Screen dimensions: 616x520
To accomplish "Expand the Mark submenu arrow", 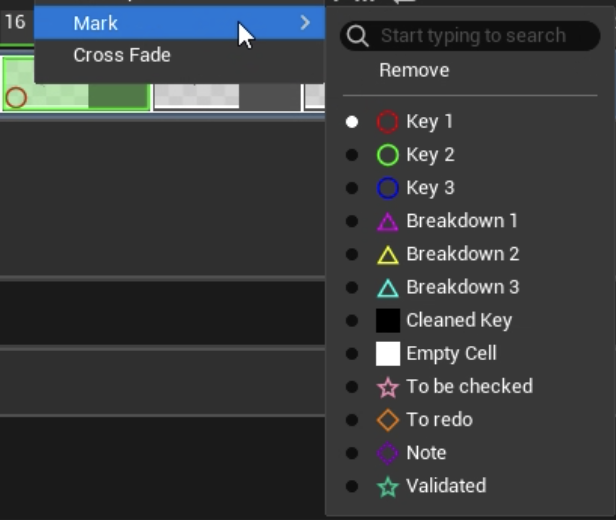I will point(305,22).
